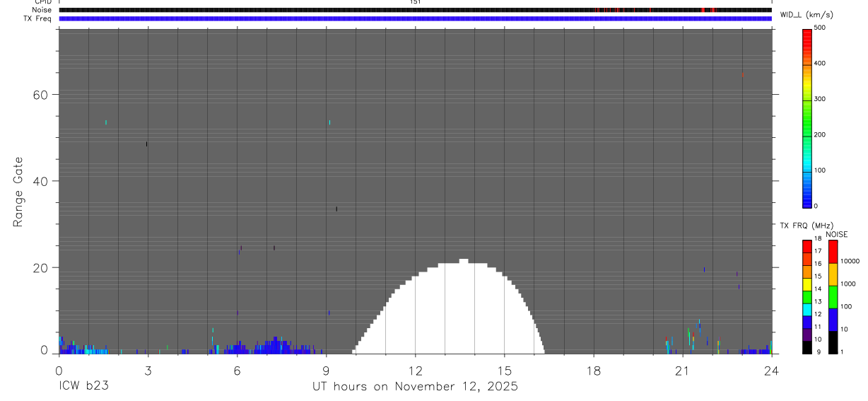Click the WID⊥ (km/s) colorbar title

[807, 14]
